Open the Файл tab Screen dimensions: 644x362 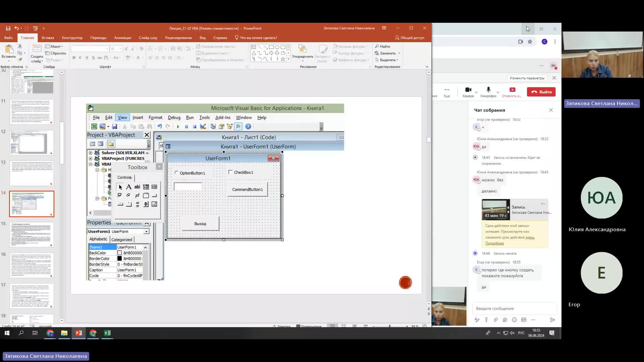click(8, 38)
